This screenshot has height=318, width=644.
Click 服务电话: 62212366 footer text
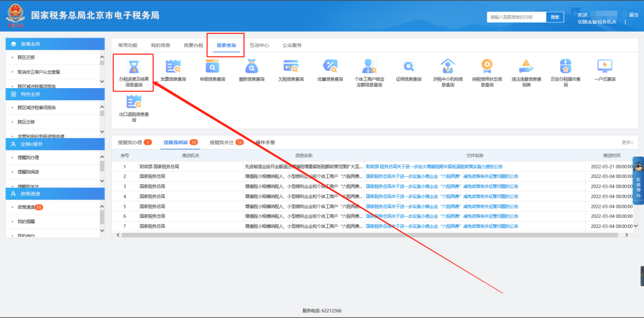[x=322, y=311]
